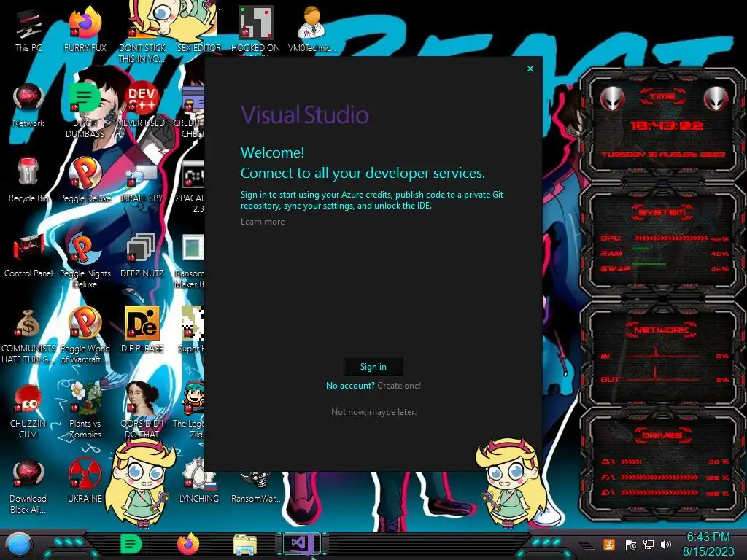Click the CPU usage bar in gadget
747x560 pixels.
(x=671, y=238)
